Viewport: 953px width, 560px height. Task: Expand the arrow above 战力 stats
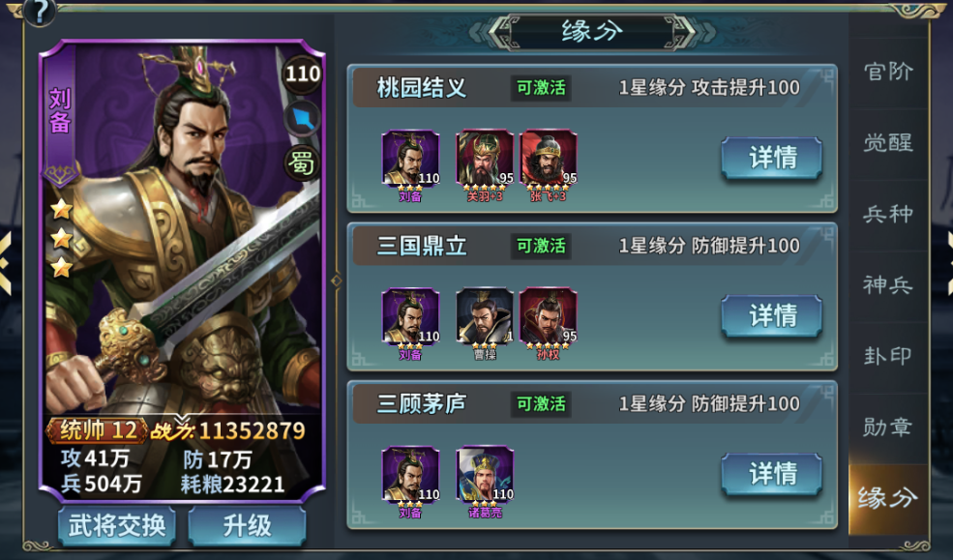(x=182, y=419)
